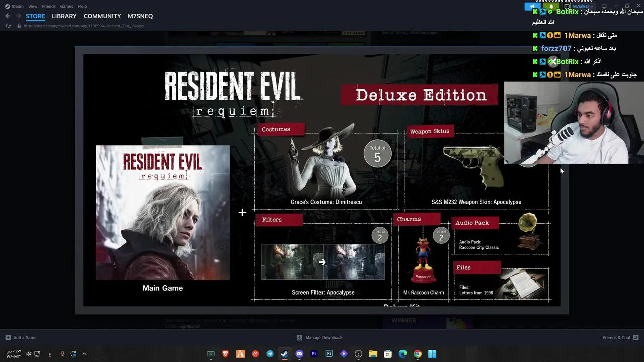Open the Windows Start menu
This screenshot has width=644, height=362.
pos(432,354)
